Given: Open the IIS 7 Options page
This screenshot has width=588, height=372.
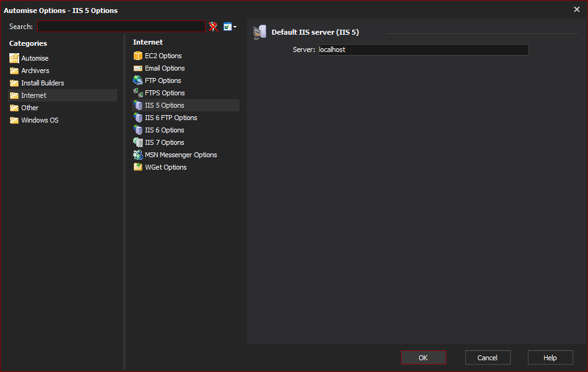Looking at the screenshot, I should tap(165, 142).
